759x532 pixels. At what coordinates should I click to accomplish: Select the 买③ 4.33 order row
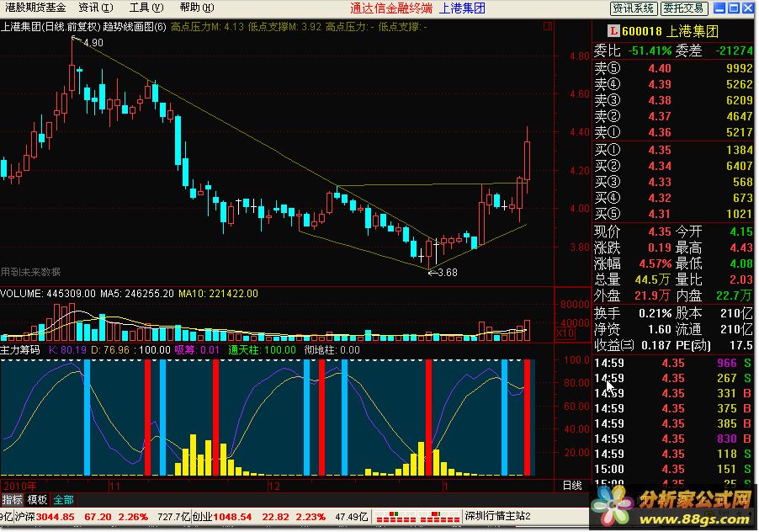click(673, 182)
